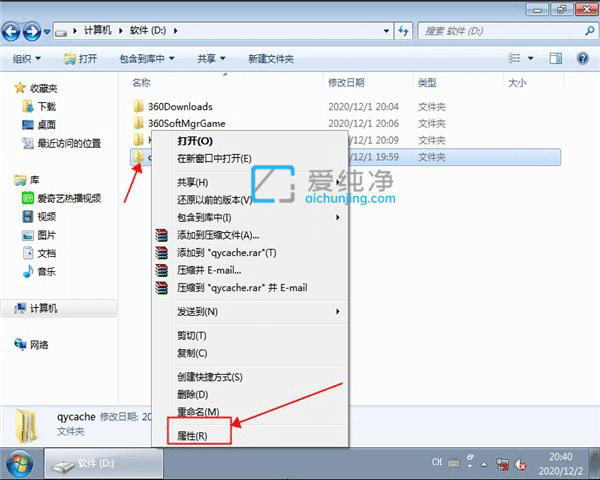This screenshot has height=480, width=600.
Task: Select 网络 in the navigation pane
Action: (x=31, y=344)
